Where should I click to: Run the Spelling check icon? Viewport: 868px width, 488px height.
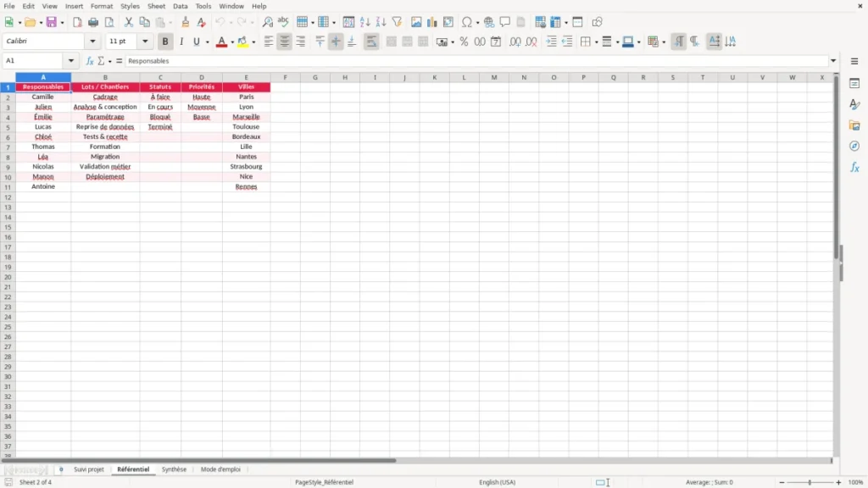[283, 22]
